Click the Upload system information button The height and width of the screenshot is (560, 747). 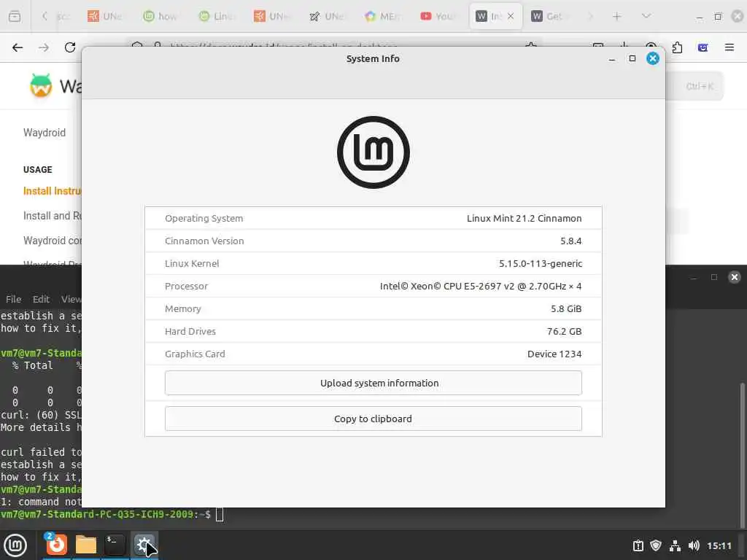[x=373, y=383]
